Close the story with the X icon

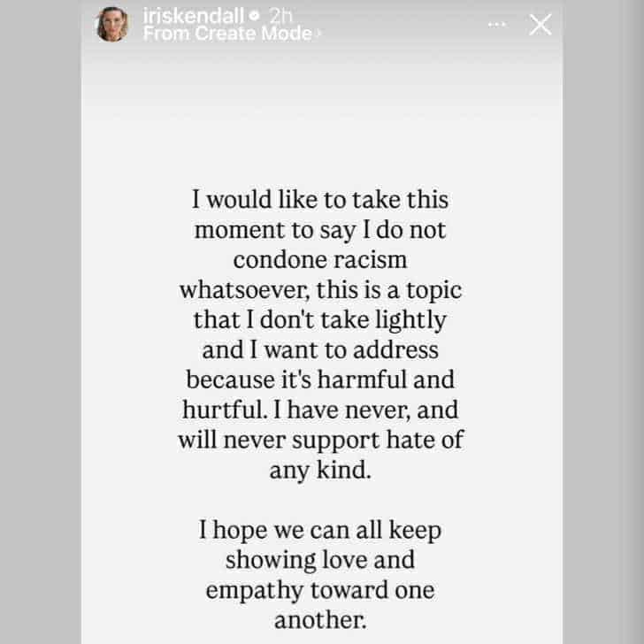pyautogui.click(x=540, y=25)
